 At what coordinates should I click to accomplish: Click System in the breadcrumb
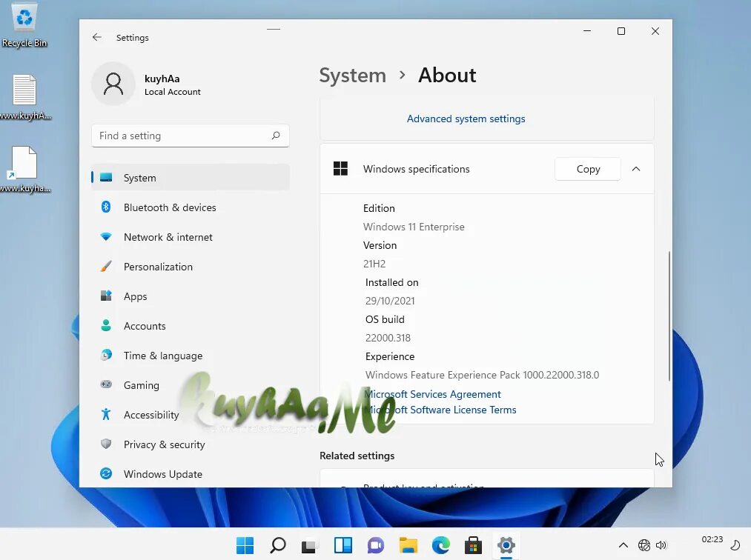click(x=352, y=75)
